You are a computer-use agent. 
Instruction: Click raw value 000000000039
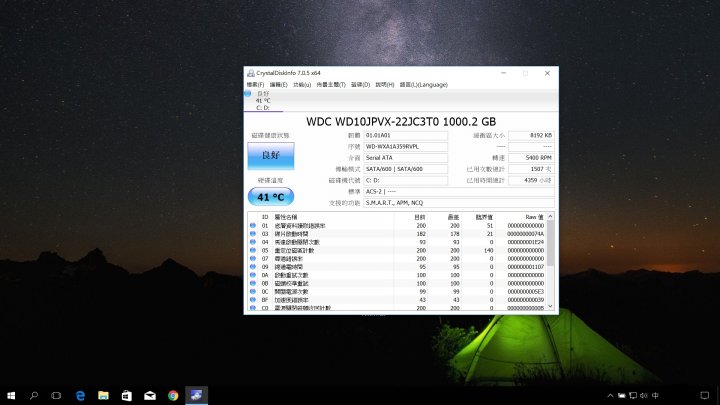pos(525,300)
